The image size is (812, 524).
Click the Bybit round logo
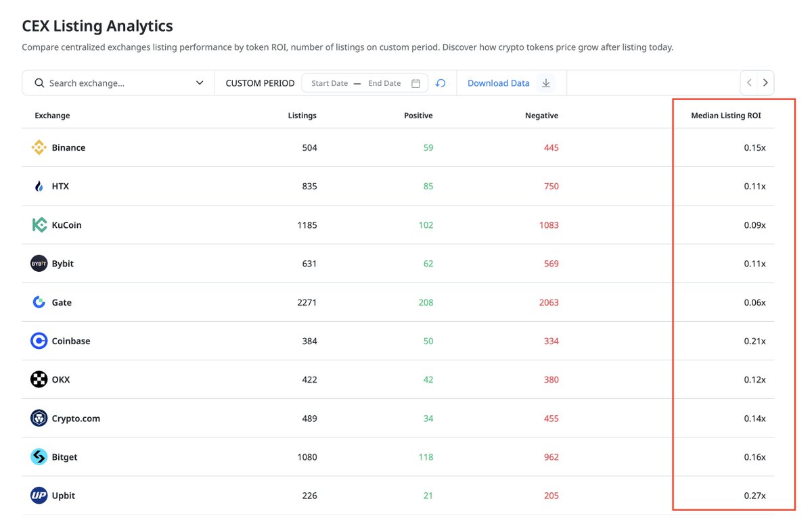39,264
